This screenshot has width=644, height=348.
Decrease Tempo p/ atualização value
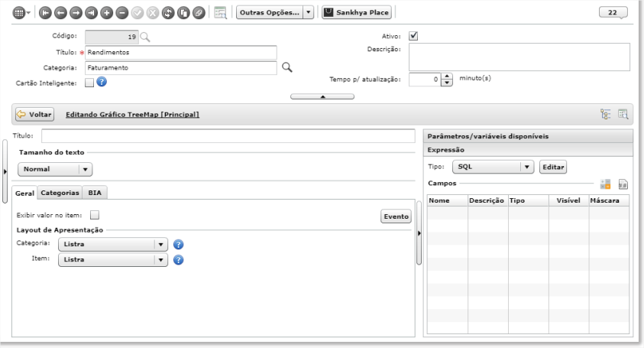[446, 83]
